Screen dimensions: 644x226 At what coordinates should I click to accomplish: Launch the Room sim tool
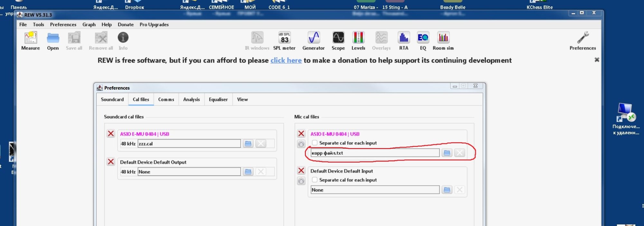[x=443, y=41]
